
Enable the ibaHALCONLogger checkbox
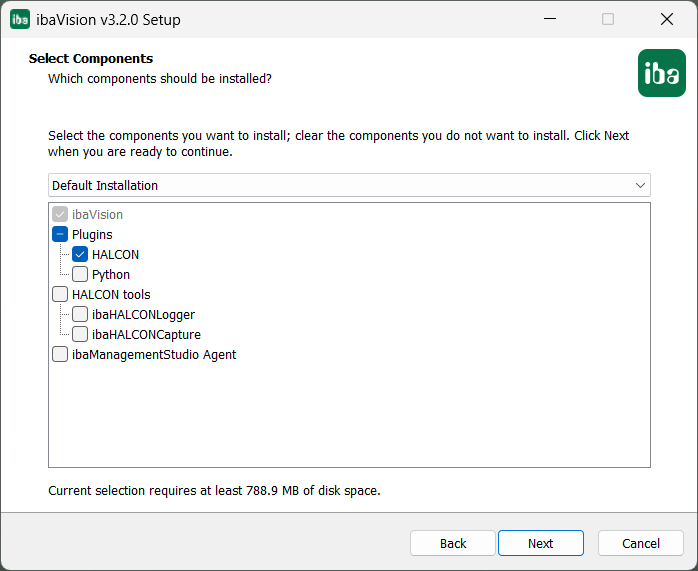tap(80, 314)
